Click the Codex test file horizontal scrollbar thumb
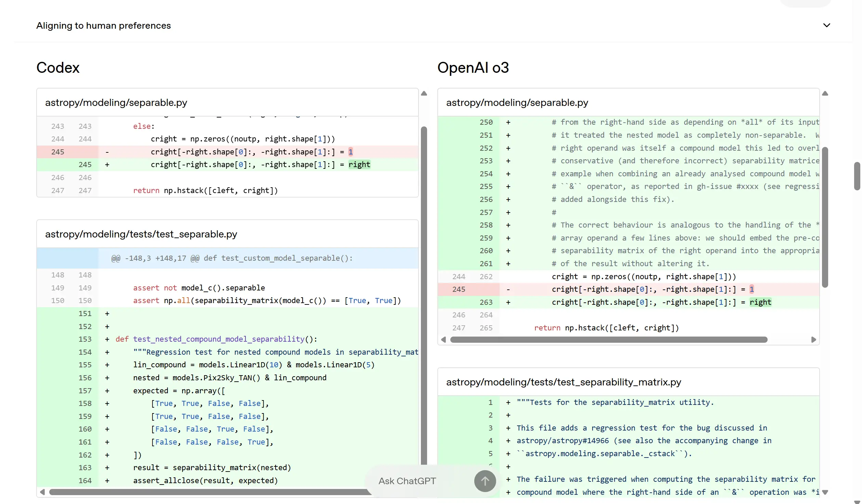The image size is (862, 504). [x=210, y=492]
